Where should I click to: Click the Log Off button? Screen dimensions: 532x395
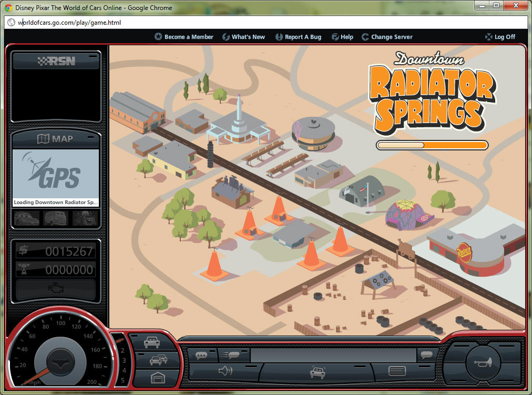point(500,37)
